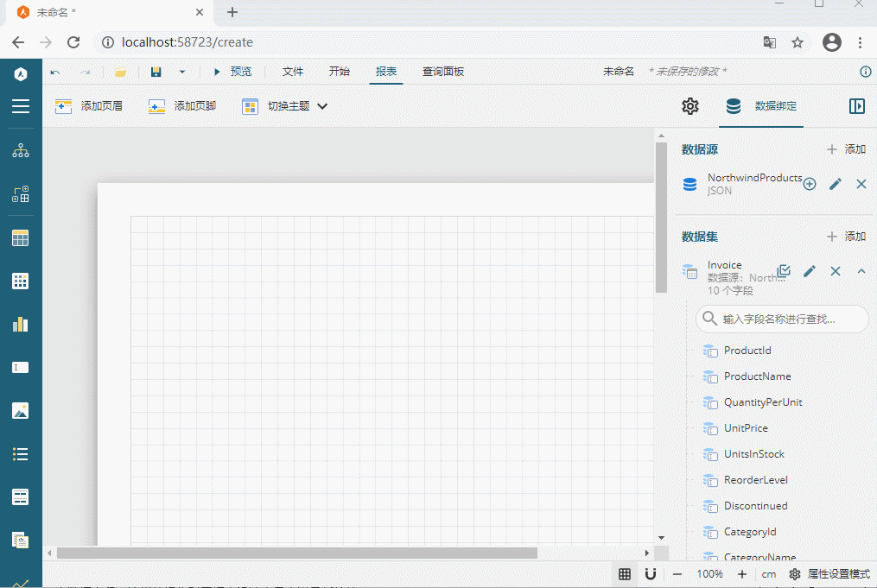The width and height of the screenshot is (877, 588).
Task: Open a report with the folder icon
Action: 120,72
